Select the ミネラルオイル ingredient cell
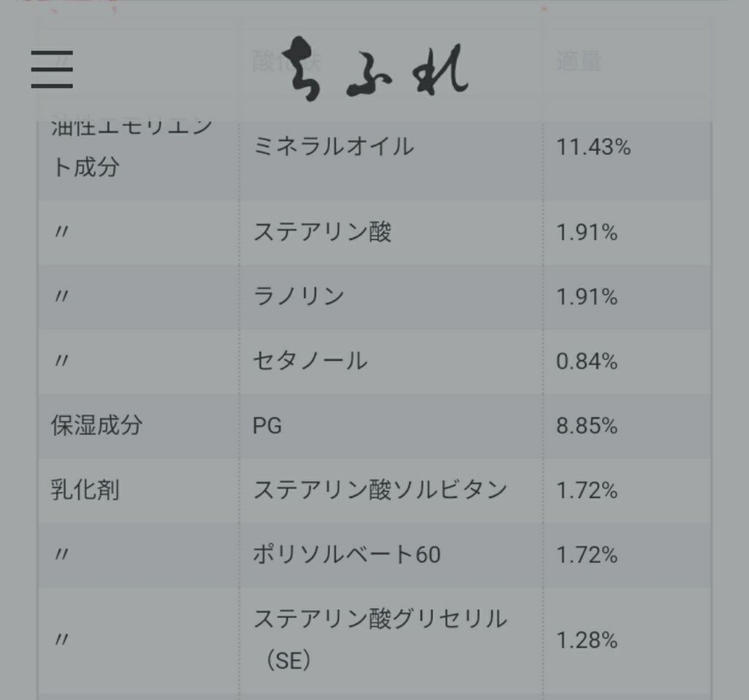 [x=334, y=147]
